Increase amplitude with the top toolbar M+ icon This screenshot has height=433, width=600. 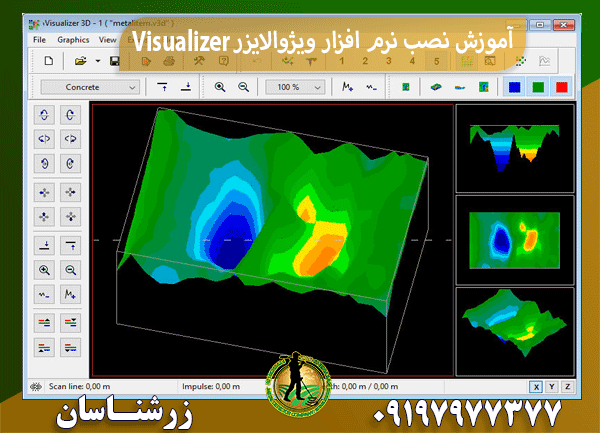pos(347,87)
